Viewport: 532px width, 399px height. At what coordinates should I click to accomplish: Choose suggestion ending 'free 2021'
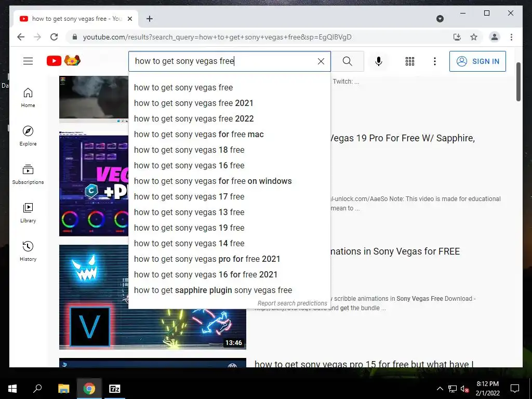229,103
